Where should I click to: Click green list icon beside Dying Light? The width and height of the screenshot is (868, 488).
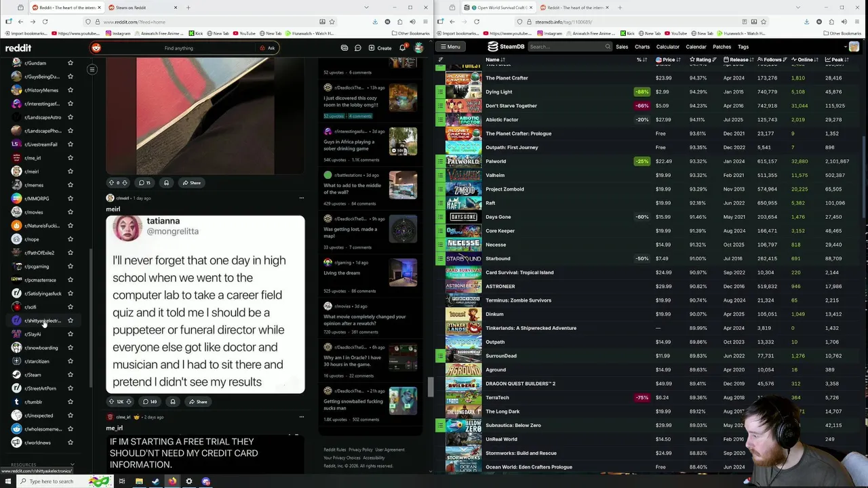(440, 92)
